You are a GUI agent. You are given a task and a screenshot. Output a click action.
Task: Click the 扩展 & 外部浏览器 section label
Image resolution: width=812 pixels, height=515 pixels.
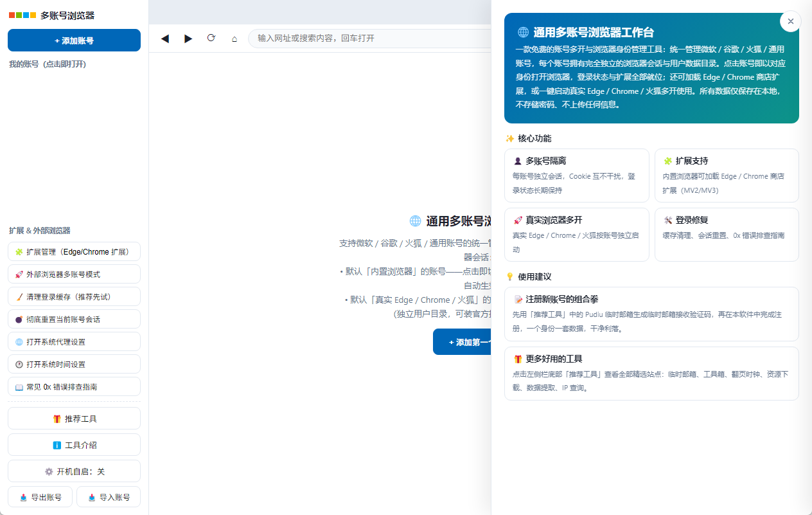click(40, 230)
